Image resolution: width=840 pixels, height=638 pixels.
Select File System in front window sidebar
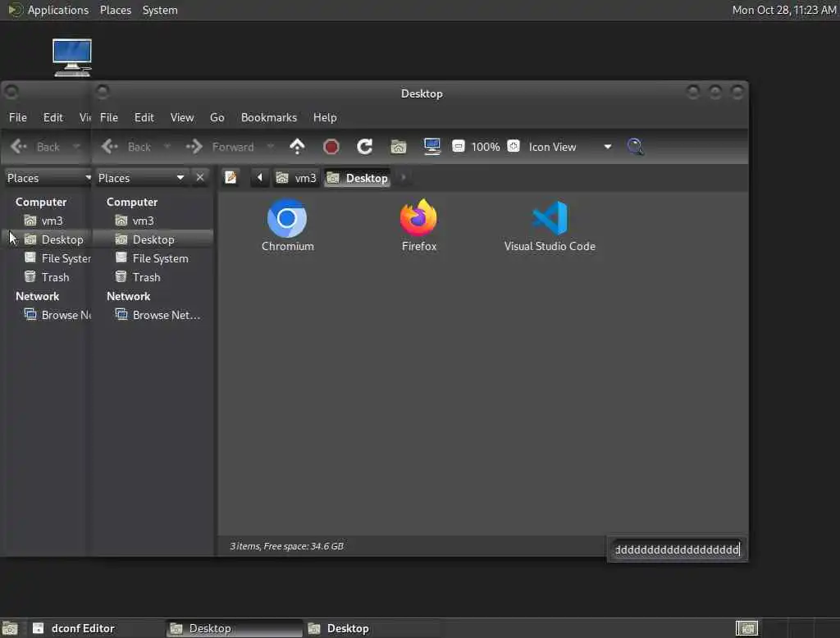click(x=153, y=258)
